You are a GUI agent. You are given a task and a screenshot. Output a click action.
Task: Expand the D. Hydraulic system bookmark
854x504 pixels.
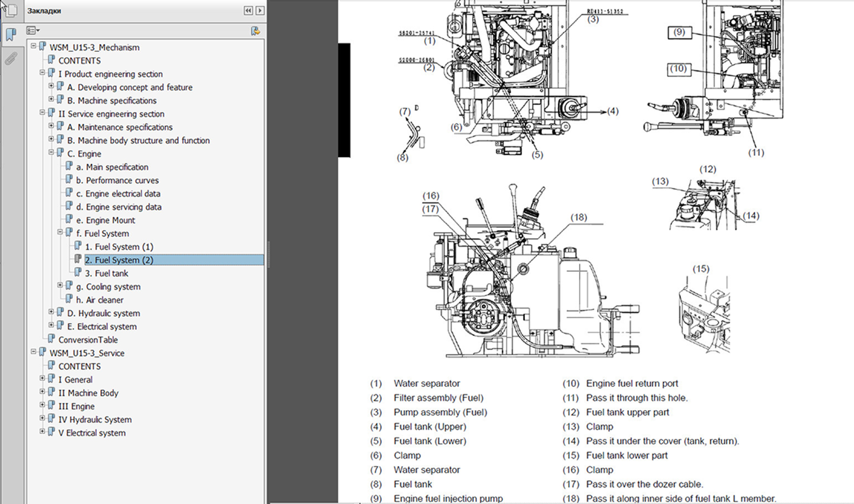(x=51, y=312)
